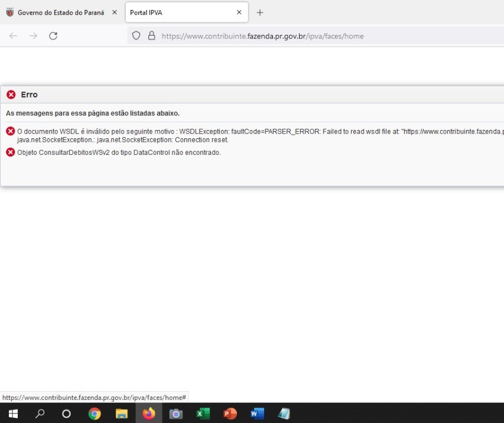Open Windows taskbar search

click(40, 414)
